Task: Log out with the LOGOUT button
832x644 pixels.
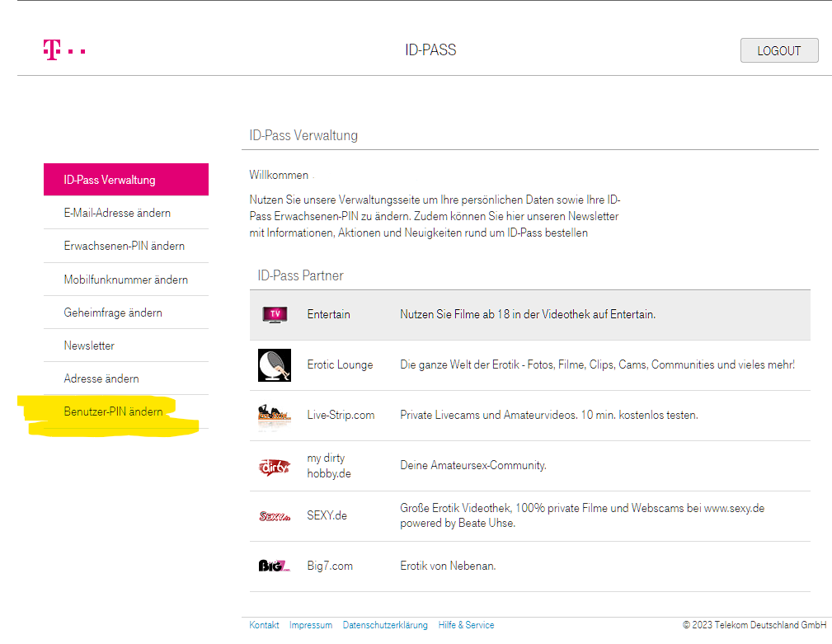Action: 779,50
